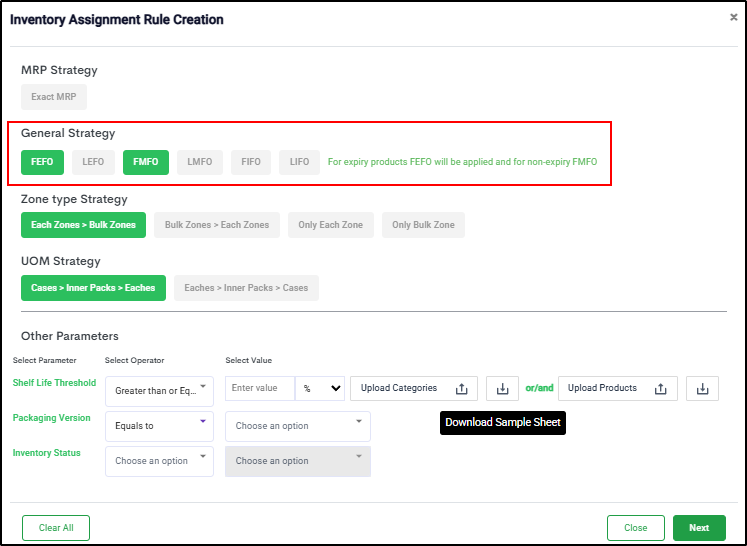Select Bulk Zones > Each Zones option
This screenshot has height=546, width=747.
[x=217, y=225]
